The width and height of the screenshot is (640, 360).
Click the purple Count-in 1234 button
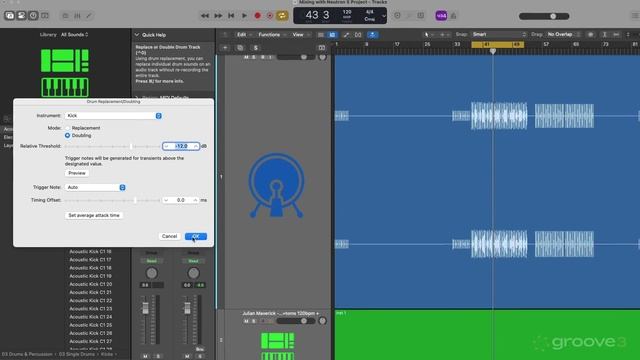point(441,16)
